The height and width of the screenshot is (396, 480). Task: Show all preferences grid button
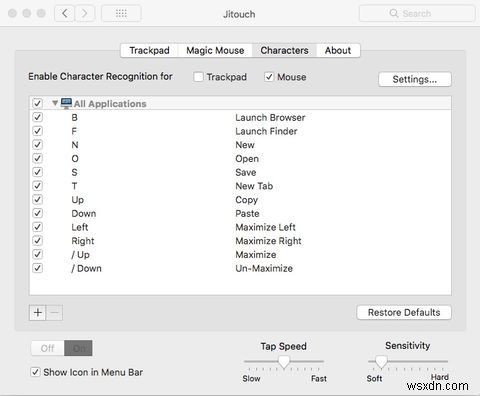(x=121, y=13)
